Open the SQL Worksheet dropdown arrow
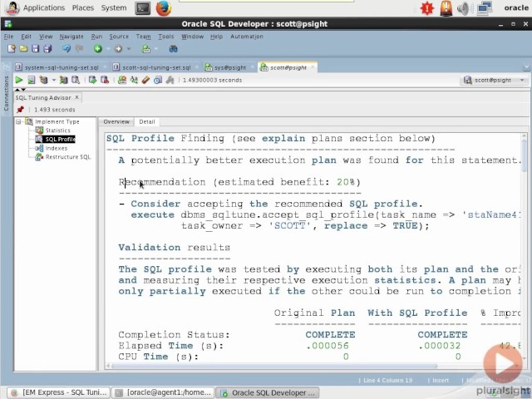Screen dimensions: 532x399 156,49
